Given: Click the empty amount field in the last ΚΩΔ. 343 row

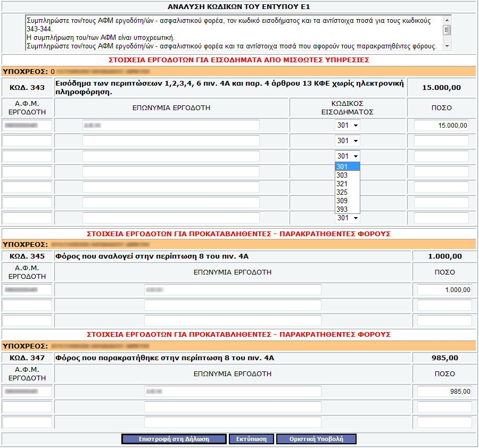Looking at the screenshot, I should 441,218.
